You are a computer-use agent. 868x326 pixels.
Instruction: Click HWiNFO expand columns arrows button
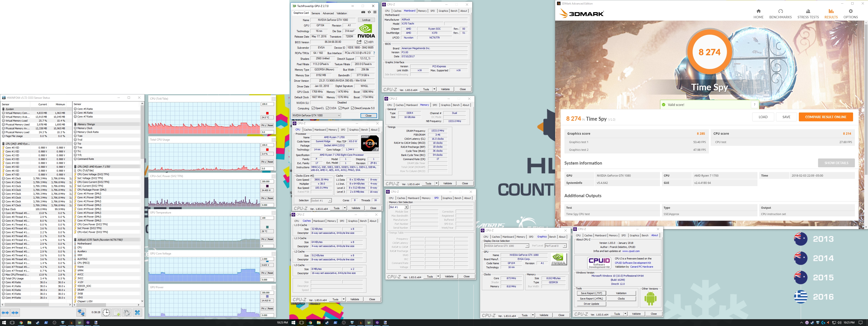[x=5, y=312]
